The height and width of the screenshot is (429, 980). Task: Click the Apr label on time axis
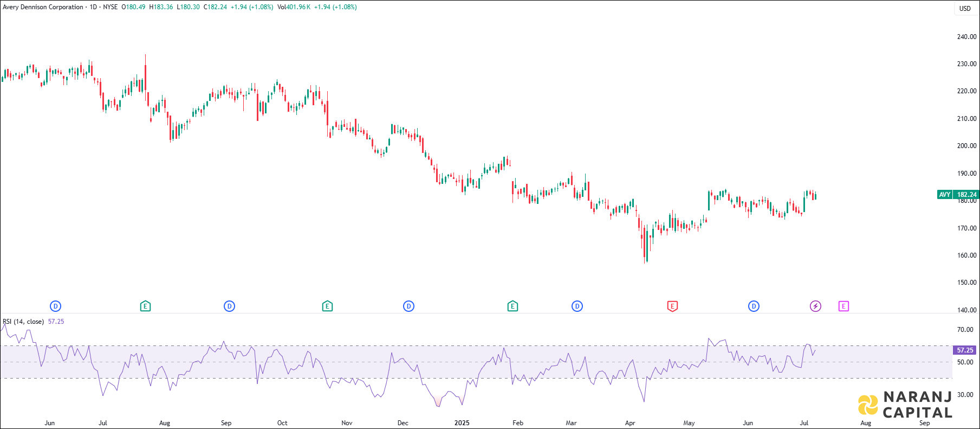[x=630, y=423]
